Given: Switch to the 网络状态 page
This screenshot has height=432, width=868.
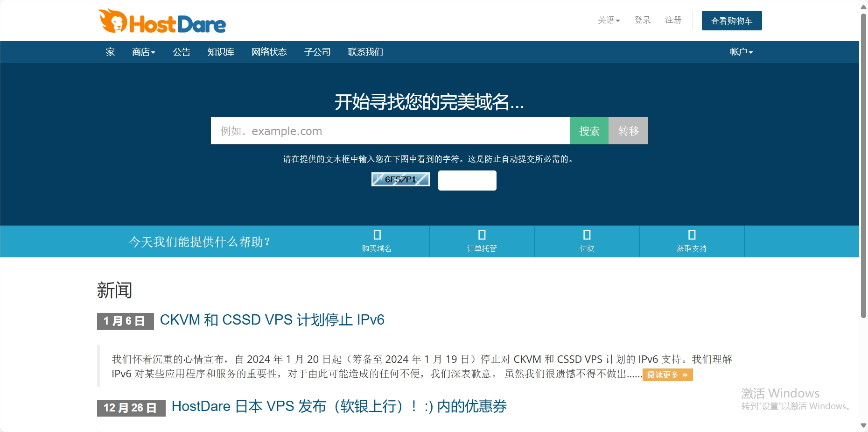Looking at the screenshot, I should [x=269, y=52].
